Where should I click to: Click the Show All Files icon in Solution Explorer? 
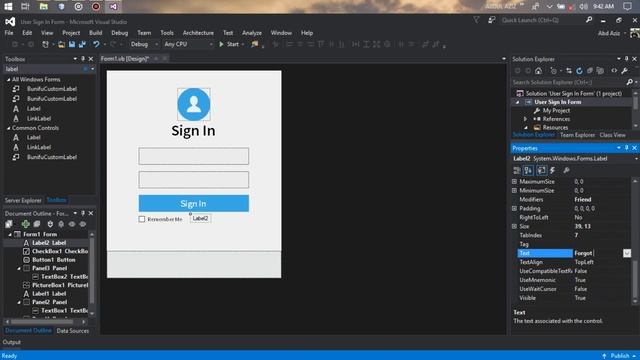[600, 71]
